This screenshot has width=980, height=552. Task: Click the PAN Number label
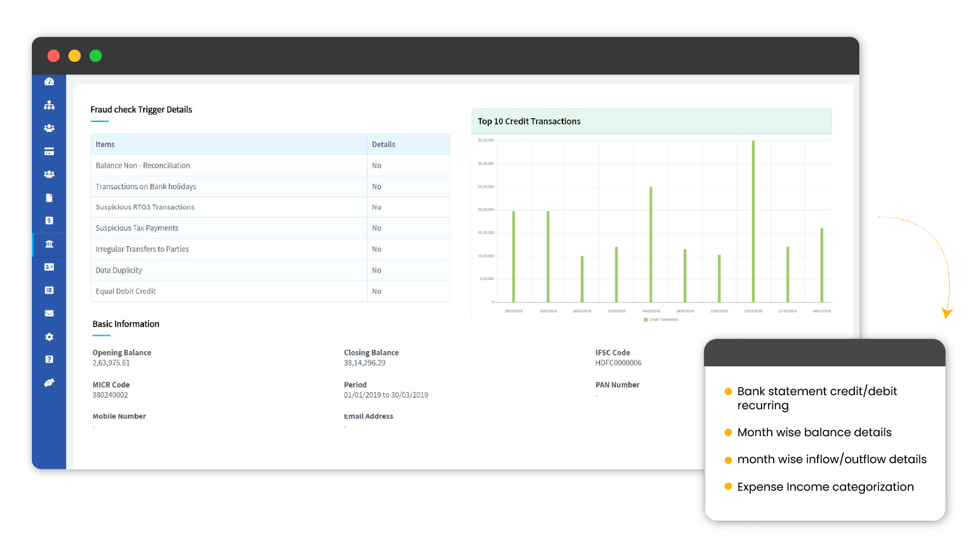click(617, 385)
